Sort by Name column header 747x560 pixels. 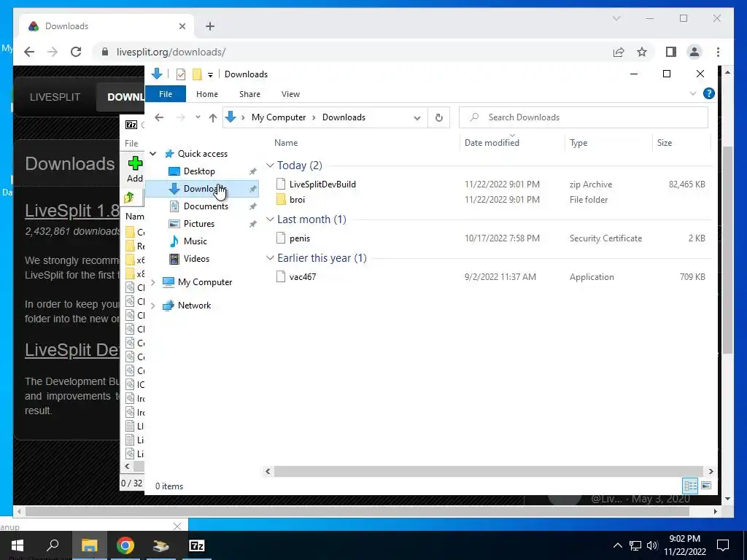click(x=286, y=143)
